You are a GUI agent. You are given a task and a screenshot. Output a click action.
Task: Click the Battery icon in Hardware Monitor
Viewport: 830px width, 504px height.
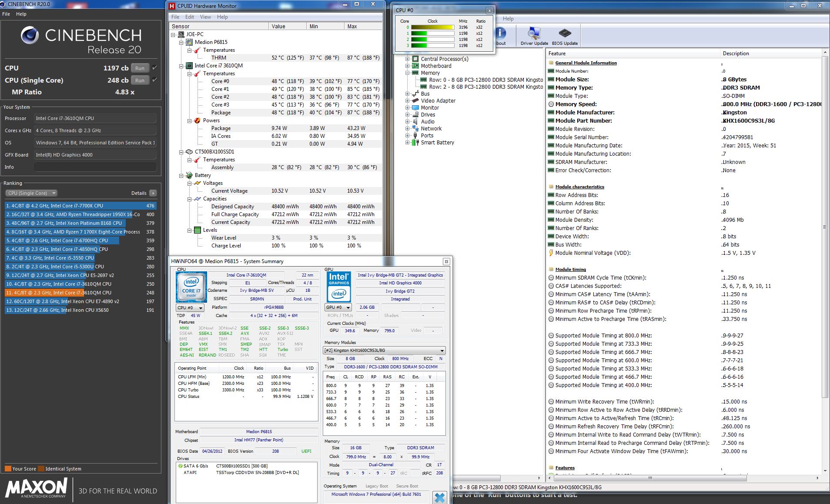point(189,175)
